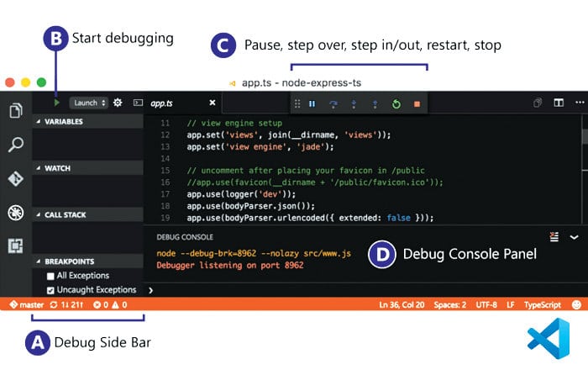The height and width of the screenshot is (370, 588).
Task: Open the Debug view icon
Action: [16, 213]
